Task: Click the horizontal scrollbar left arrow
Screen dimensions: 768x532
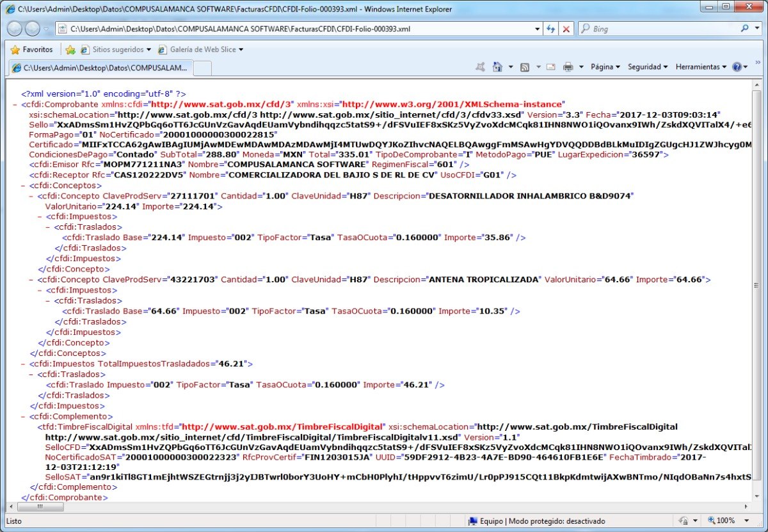Action: [x=12, y=506]
